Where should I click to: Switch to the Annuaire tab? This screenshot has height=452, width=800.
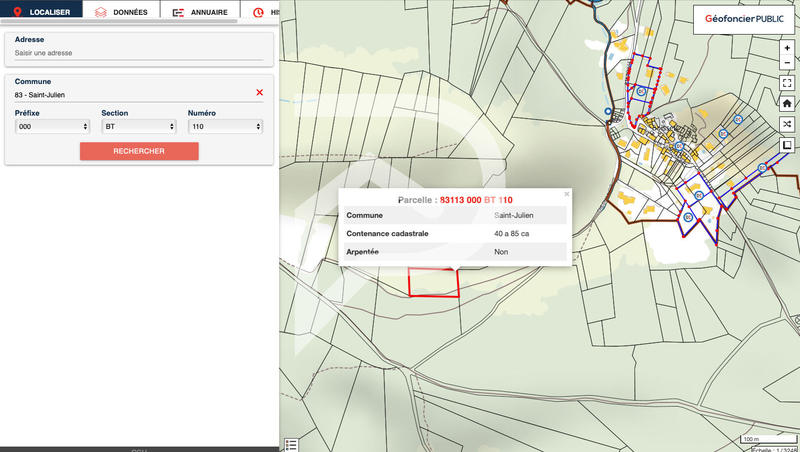click(x=200, y=13)
